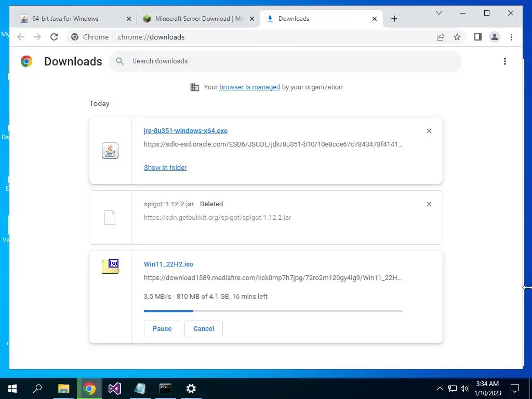Cancel the Win11_22H2.iso download
The height and width of the screenshot is (399, 532).
pyautogui.click(x=204, y=329)
